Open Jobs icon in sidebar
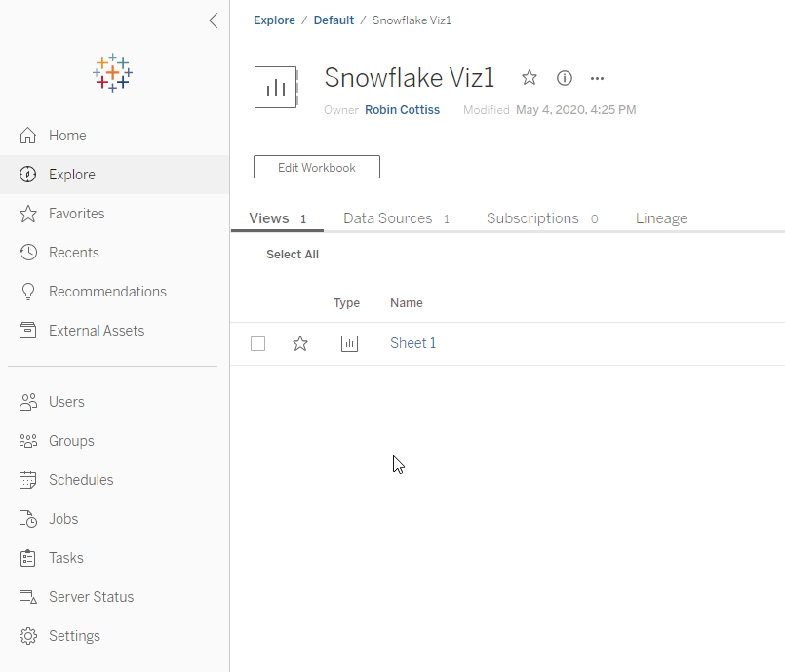The width and height of the screenshot is (785, 672). [x=27, y=519]
